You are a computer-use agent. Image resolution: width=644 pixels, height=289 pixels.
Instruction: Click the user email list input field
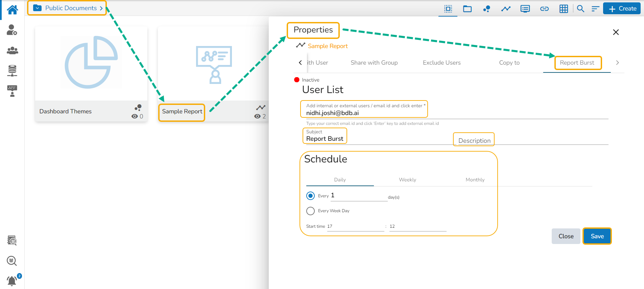[x=457, y=113]
